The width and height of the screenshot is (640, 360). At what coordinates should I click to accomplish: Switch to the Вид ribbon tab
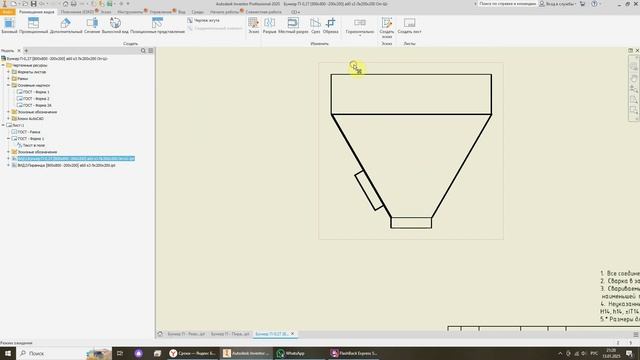pos(182,12)
